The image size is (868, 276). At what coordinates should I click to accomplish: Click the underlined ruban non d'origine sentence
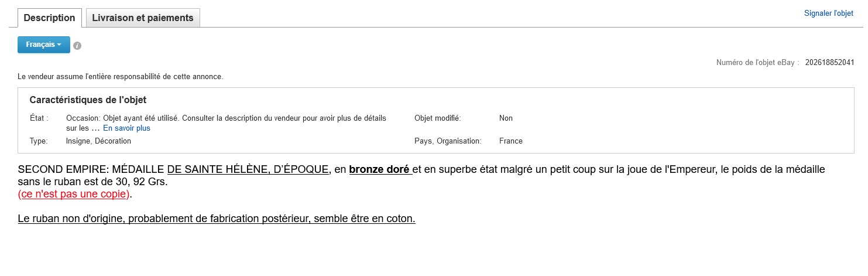217,219
